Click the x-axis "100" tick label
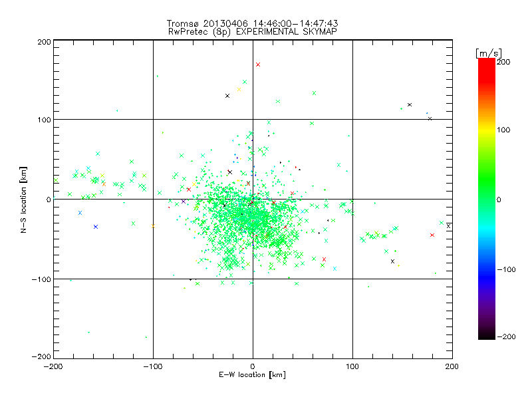 pyautogui.click(x=352, y=366)
